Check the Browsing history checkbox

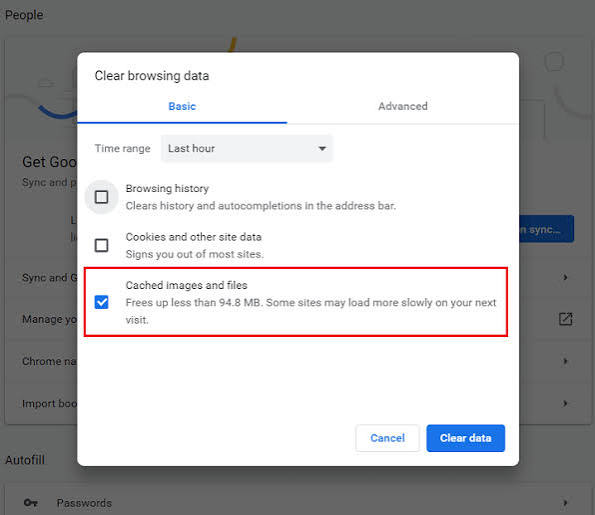coord(101,197)
